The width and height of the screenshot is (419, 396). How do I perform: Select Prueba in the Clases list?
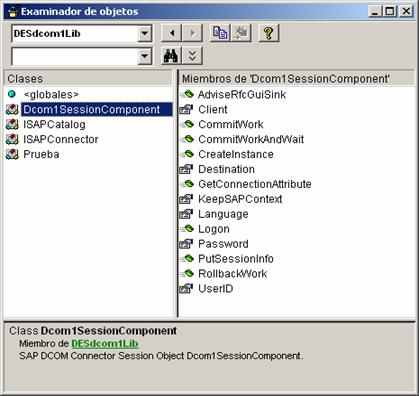(41, 154)
